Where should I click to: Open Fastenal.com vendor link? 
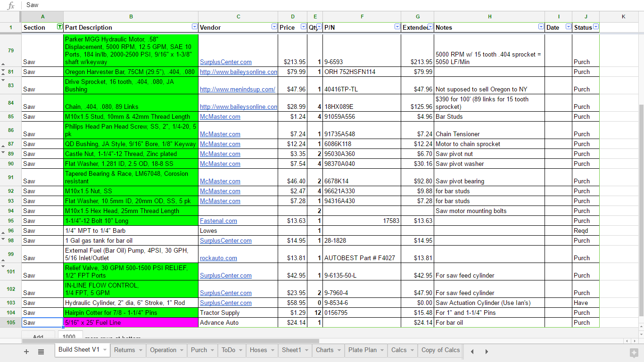(218, 221)
